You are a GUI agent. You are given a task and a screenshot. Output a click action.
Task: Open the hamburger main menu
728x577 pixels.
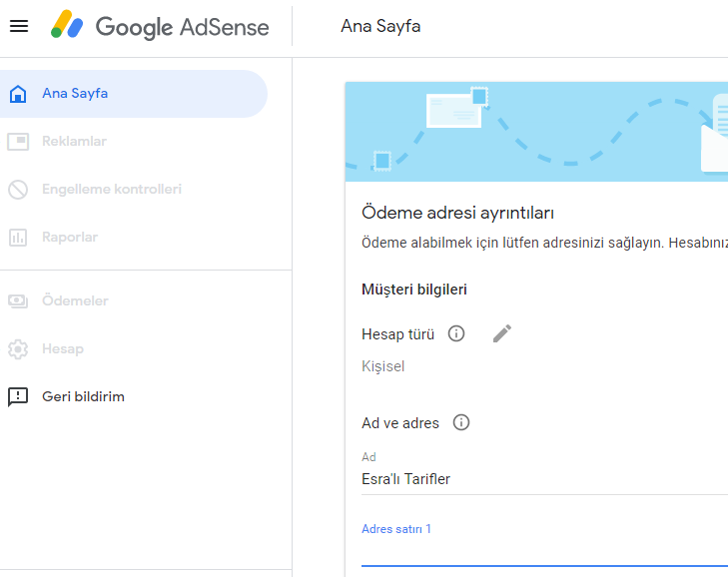coord(19,26)
